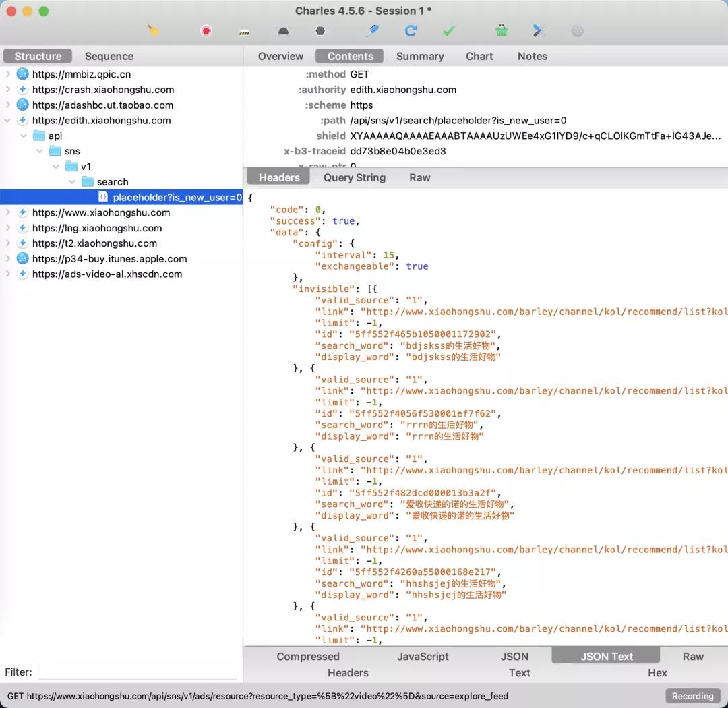The image size is (728, 708).
Task: Expand the mmbiz.qpic.cn host node
Action: tap(7, 74)
